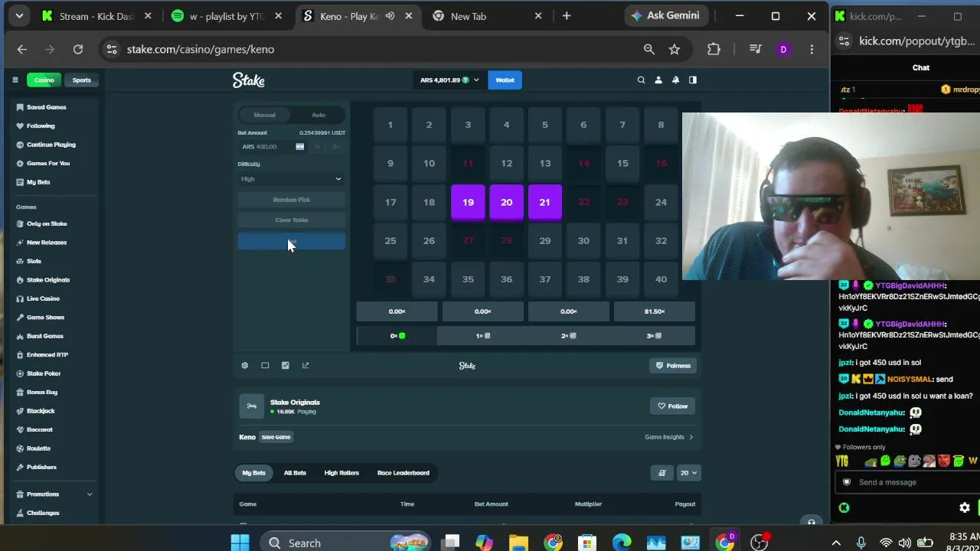Follow Stake Originals provider
This screenshot has width=980, height=551.
tap(673, 406)
